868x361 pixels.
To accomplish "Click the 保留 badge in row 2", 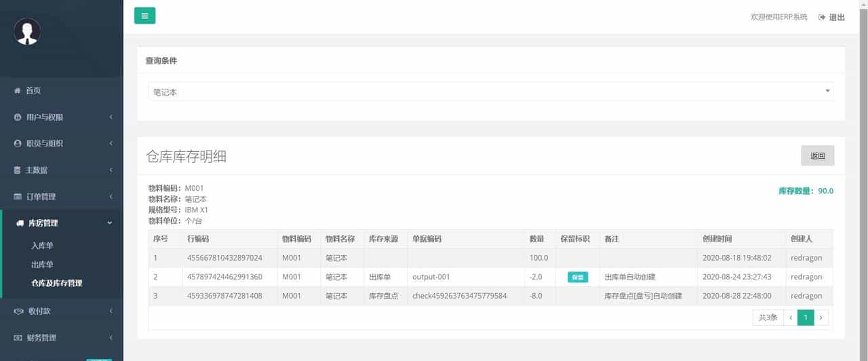I will click(578, 277).
